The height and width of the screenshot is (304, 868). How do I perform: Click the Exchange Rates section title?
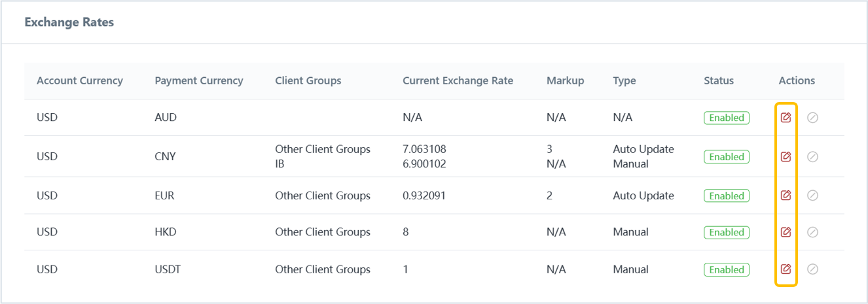point(69,22)
